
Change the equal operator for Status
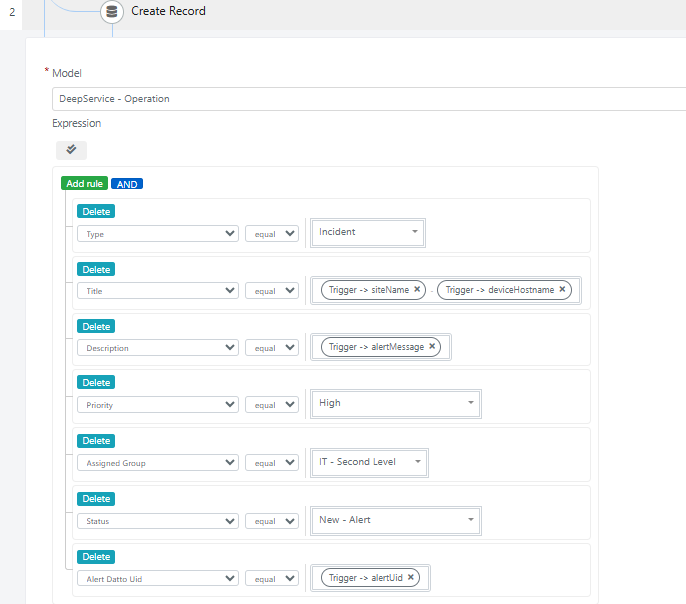272,521
